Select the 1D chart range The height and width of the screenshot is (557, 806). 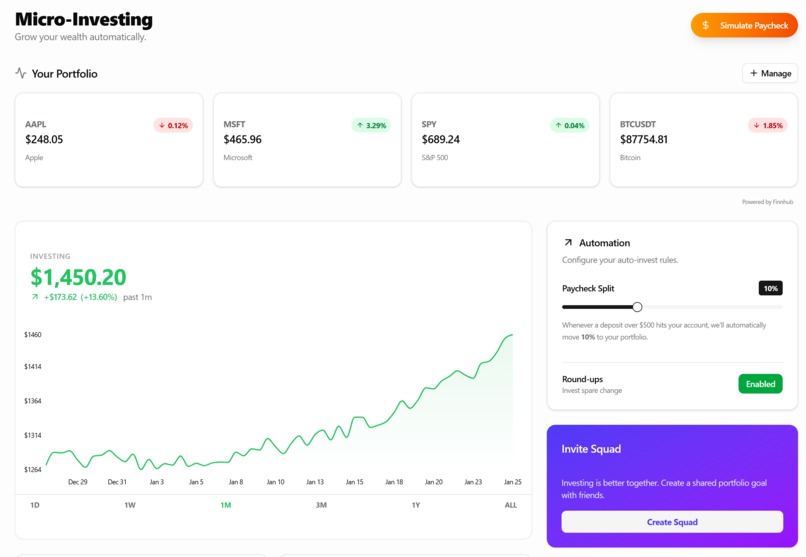point(34,505)
